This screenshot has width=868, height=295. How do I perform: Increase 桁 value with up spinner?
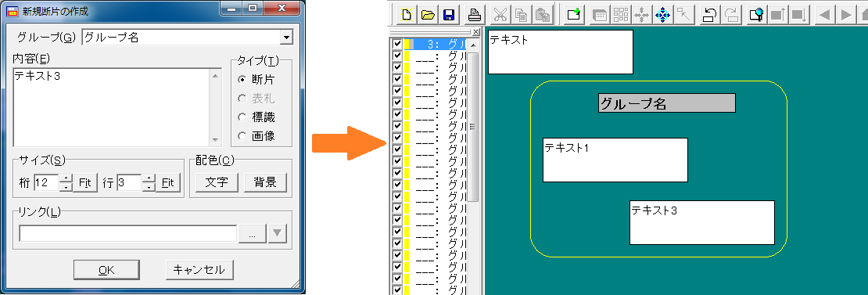tap(66, 178)
